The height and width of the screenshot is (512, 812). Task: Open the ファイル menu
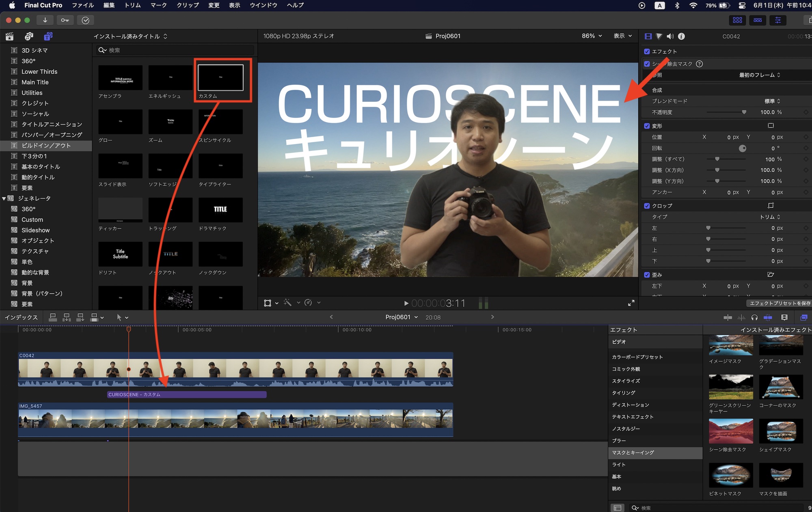[83, 5]
